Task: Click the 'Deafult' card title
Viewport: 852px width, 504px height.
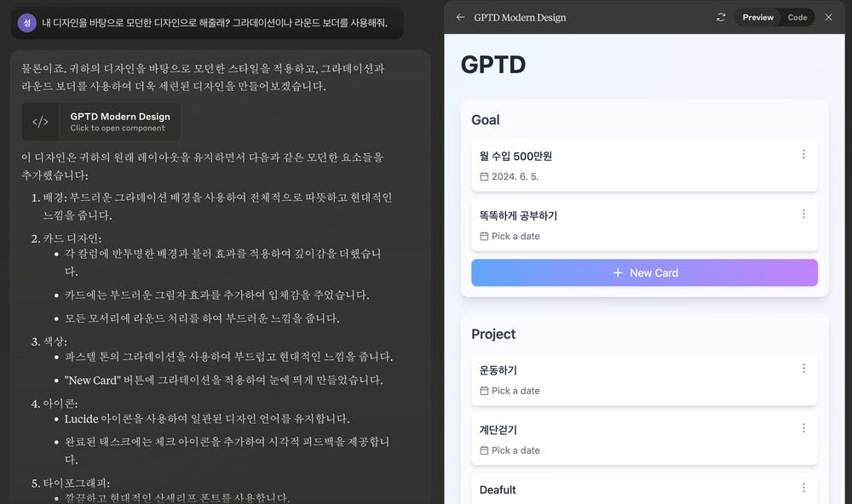Action: pyautogui.click(x=498, y=490)
